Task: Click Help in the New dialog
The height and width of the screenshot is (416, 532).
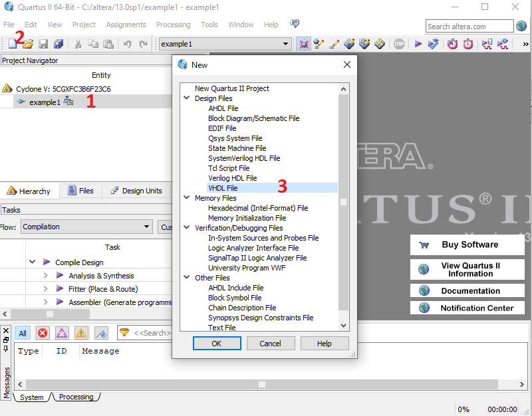Action: click(x=325, y=344)
